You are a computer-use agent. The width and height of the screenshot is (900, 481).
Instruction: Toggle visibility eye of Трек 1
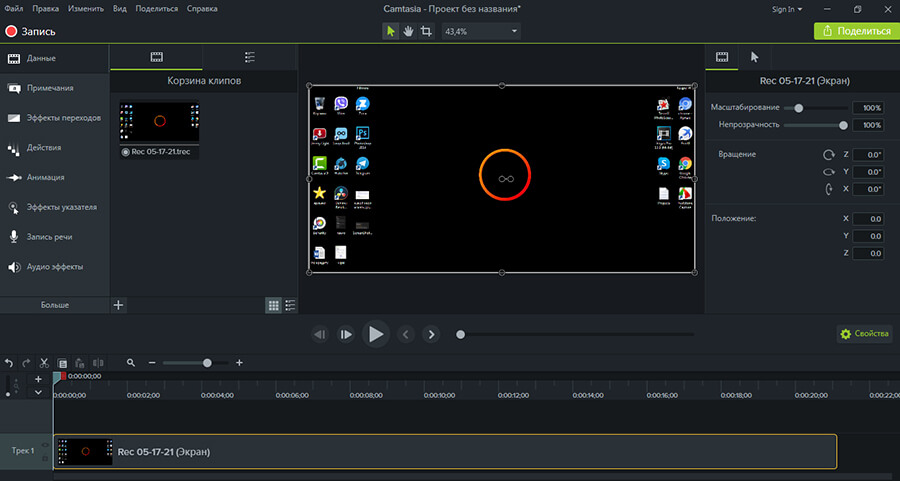[x=45, y=445]
